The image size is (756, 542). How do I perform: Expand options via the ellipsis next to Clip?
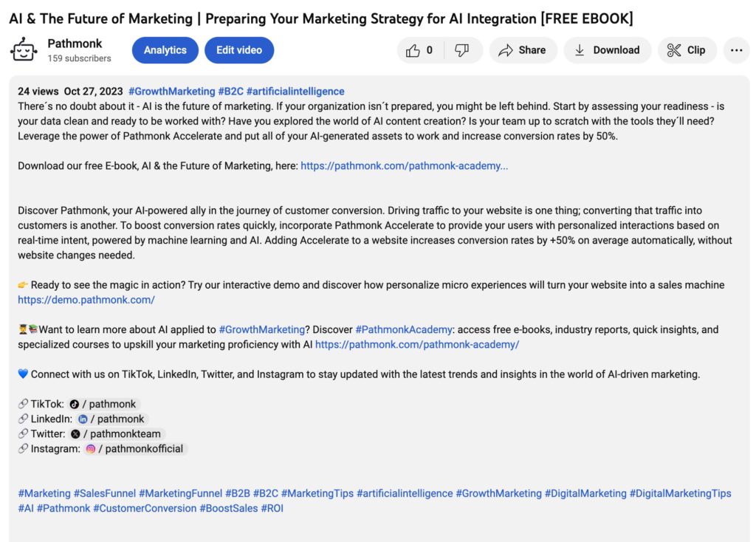click(x=736, y=50)
